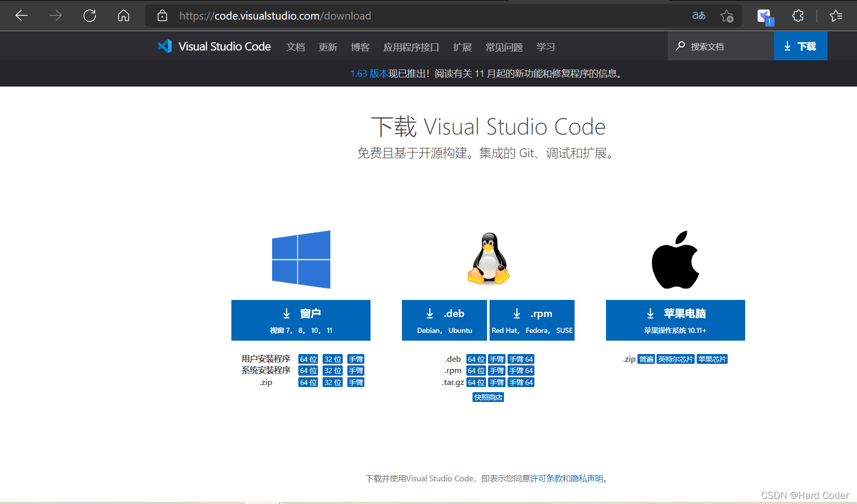Select 手臂 for .tar.gz row
This screenshot has height=504, width=857.
[x=497, y=382]
